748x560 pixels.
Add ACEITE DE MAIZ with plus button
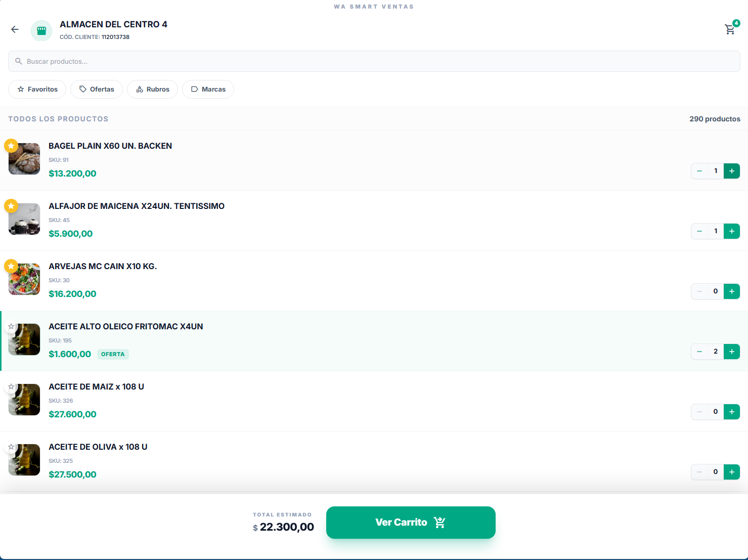coord(732,412)
